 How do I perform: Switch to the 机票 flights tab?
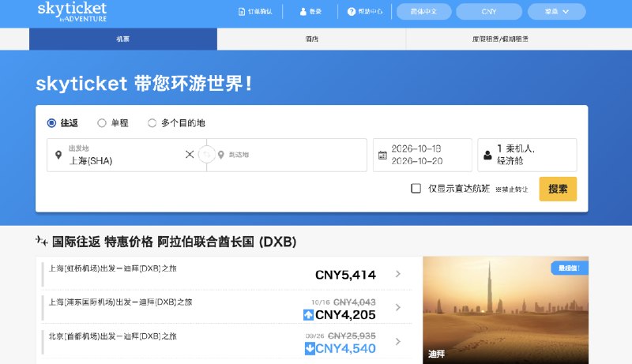[123, 39]
